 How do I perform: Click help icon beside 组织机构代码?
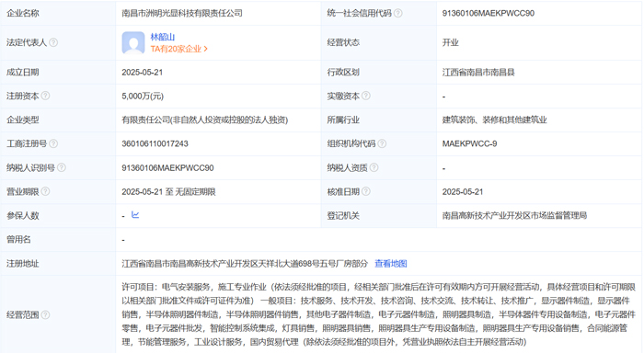pos(382,143)
